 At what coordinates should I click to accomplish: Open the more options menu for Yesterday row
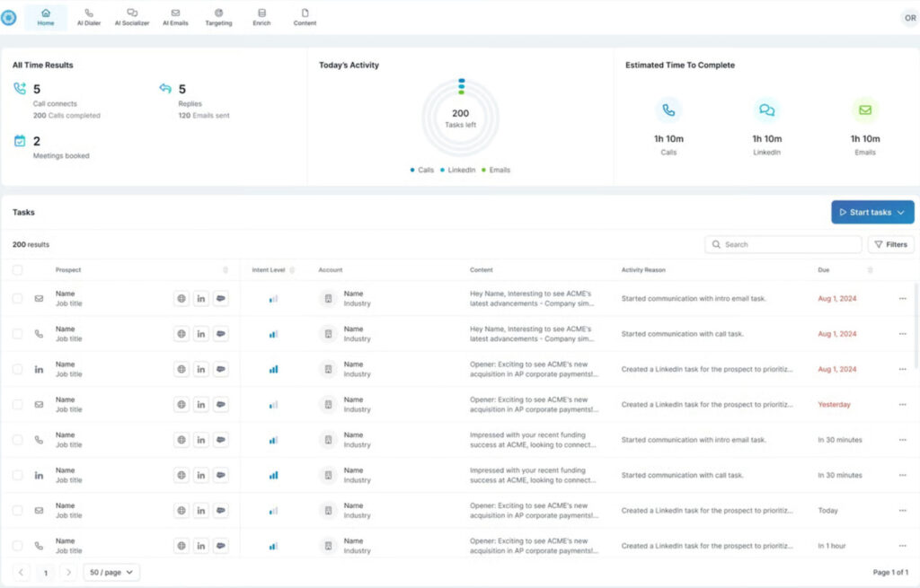coord(902,405)
